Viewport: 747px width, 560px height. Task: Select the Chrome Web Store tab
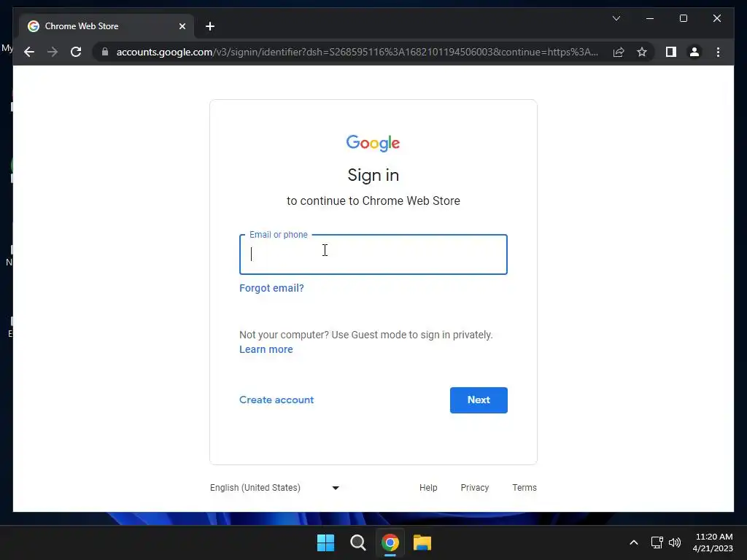point(107,26)
